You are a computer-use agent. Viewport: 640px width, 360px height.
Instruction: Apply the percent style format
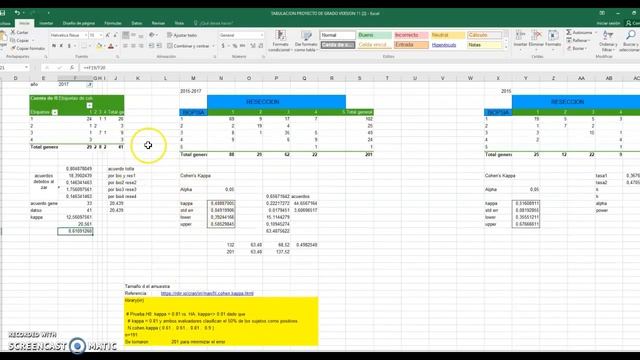235,46
